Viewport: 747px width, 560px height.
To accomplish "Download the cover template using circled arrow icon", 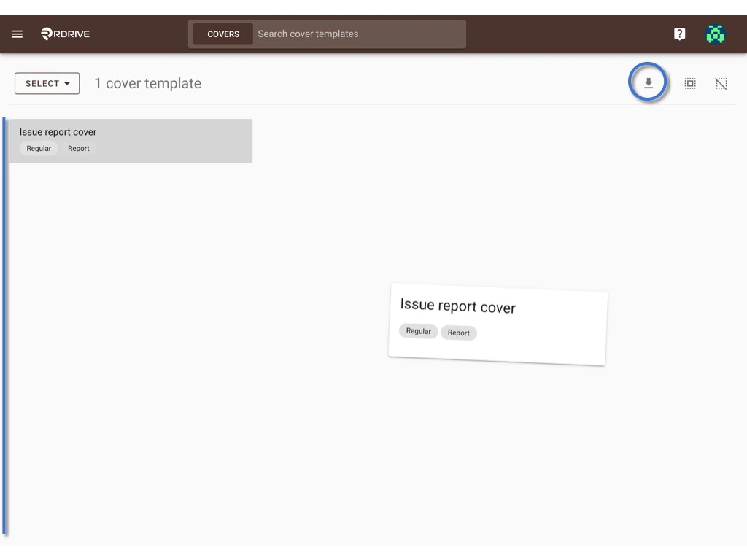I will [x=648, y=83].
